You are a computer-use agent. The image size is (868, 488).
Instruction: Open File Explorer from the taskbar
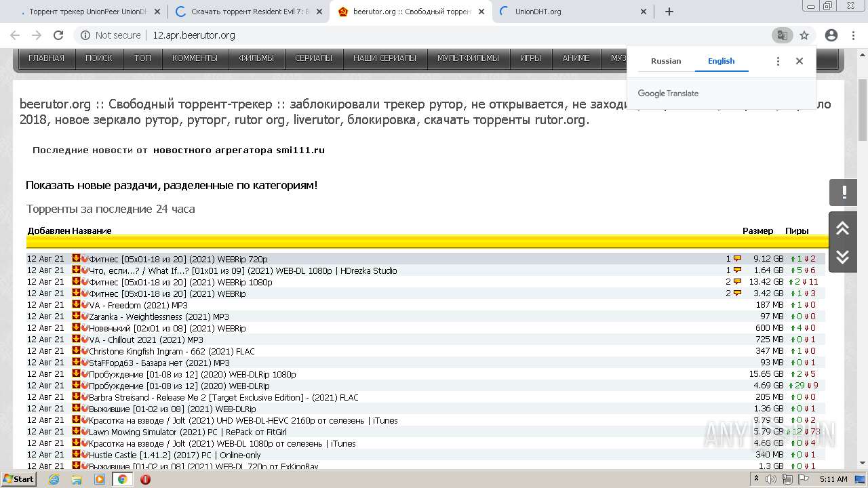point(77,479)
